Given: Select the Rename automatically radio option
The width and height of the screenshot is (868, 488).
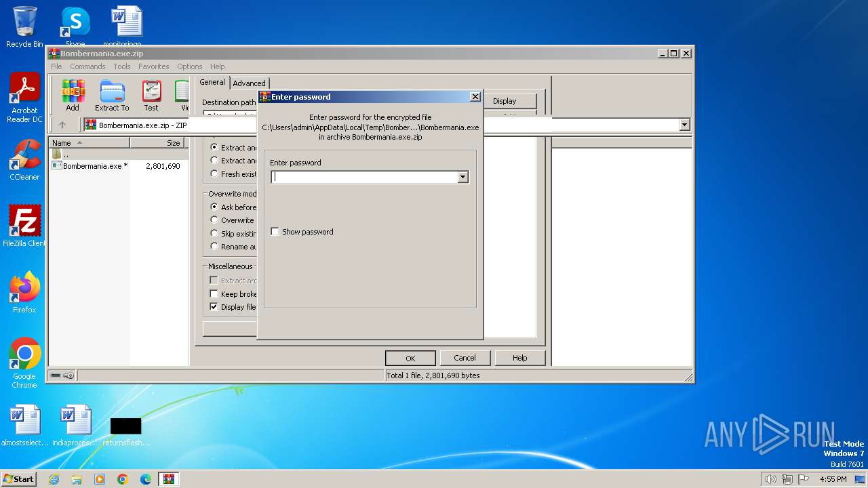Looking at the screenshot, I should (214, 246).
